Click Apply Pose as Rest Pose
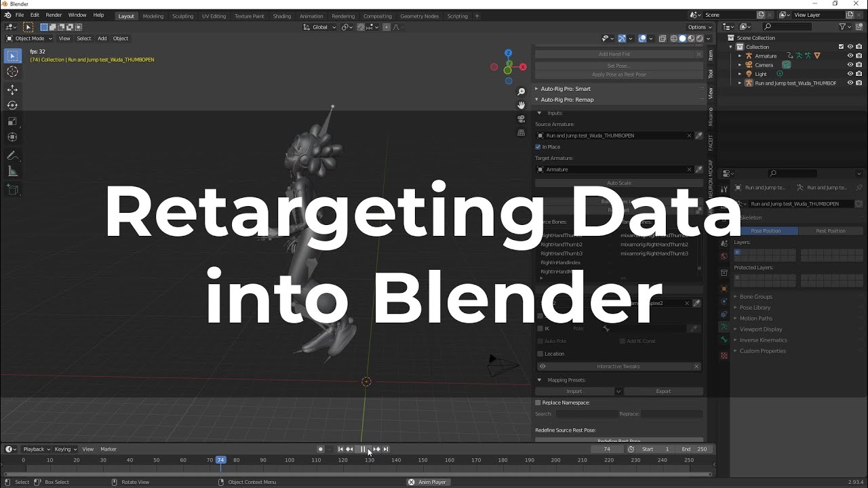868x488 pixels. [618, 75]
